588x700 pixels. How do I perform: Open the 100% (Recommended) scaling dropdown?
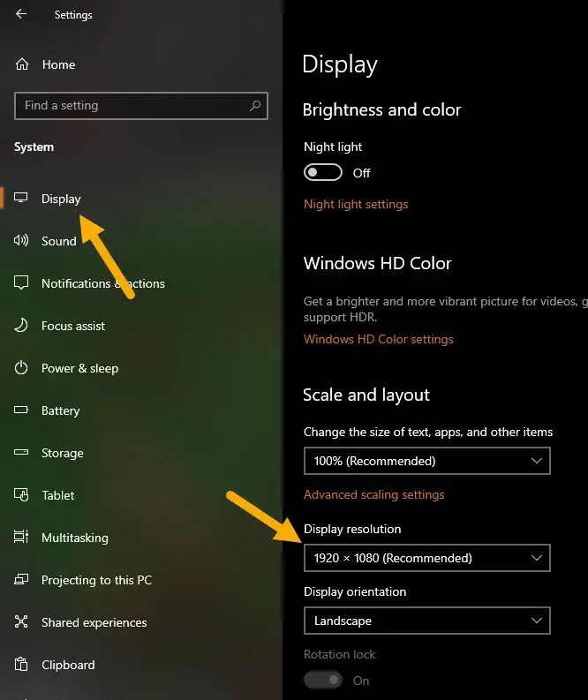pos(426,461)
